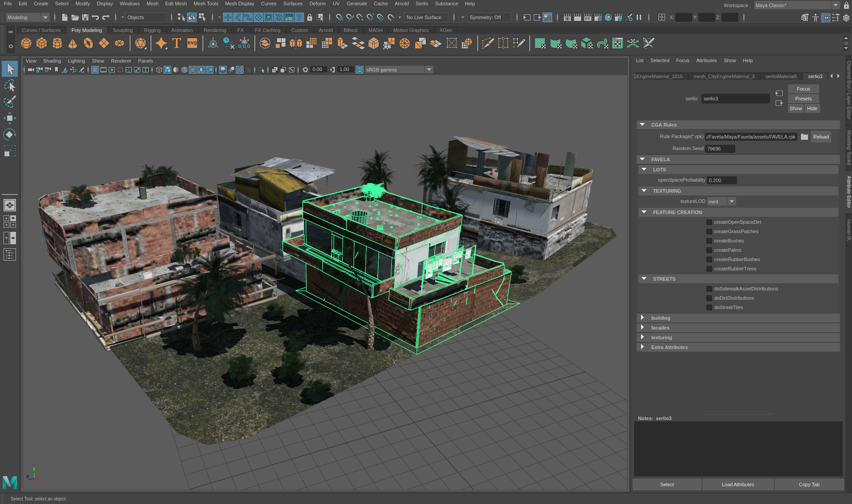This screenshot has width=852, height=504.
Task: Enable createOpenSpaceDirt checkbox
Action: (x=709, y=222)
